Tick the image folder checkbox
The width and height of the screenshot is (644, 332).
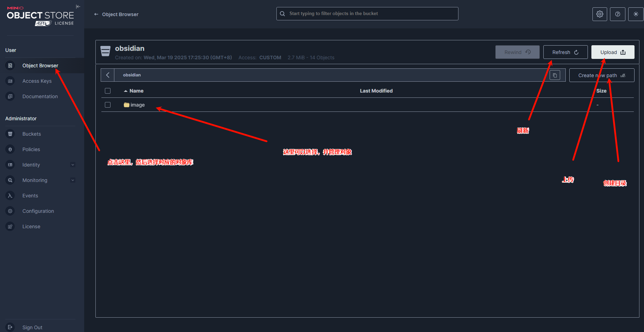pos(108,105)
